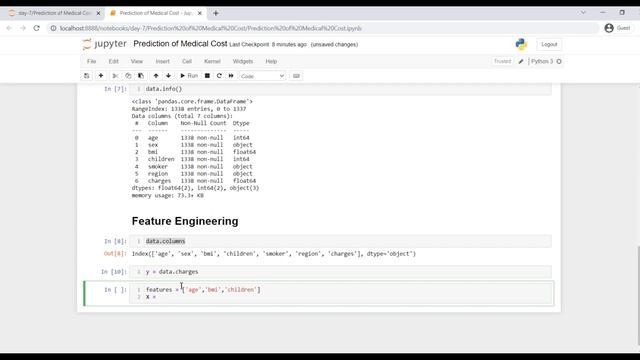Open the command palette keyboard icon
Viewport: 640px width, 360px height.
[x=296, y=76]
